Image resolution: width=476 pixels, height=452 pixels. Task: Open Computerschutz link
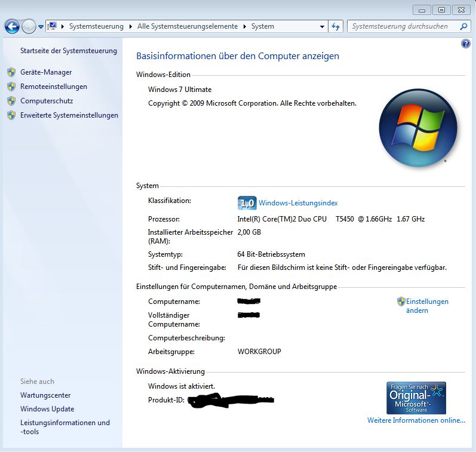coord(47,101)
